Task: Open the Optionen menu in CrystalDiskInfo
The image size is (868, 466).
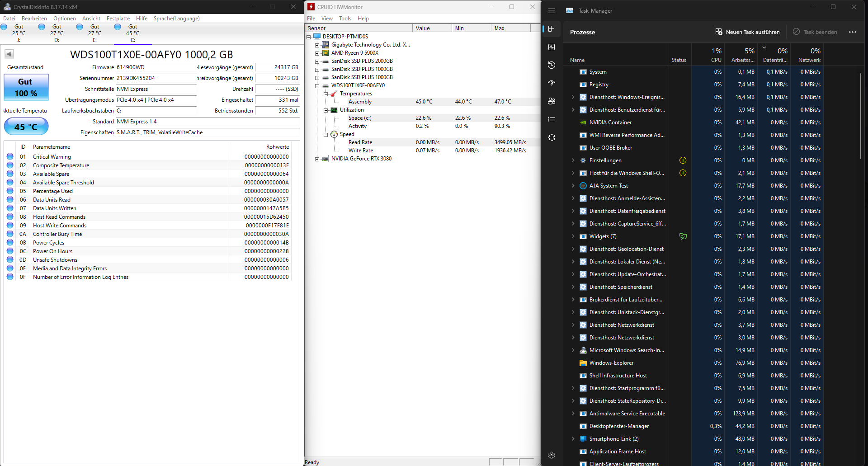Action: tap(65, 19)
